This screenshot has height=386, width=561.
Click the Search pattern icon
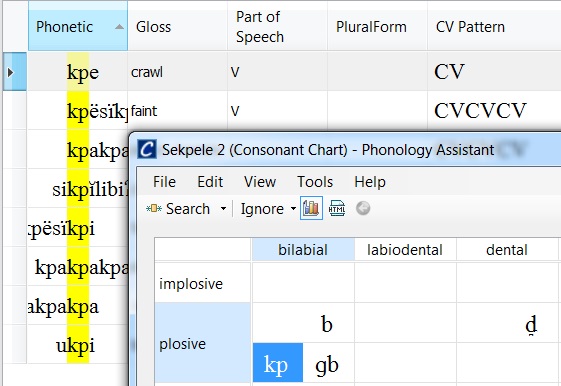click(x=154, y=209)
